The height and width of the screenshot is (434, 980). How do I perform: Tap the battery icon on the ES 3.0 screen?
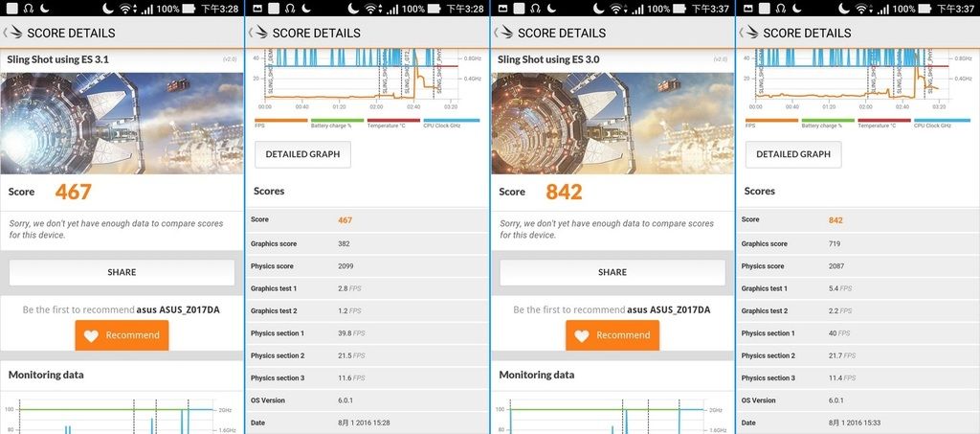pyautogui.click(x=679, y=9)
